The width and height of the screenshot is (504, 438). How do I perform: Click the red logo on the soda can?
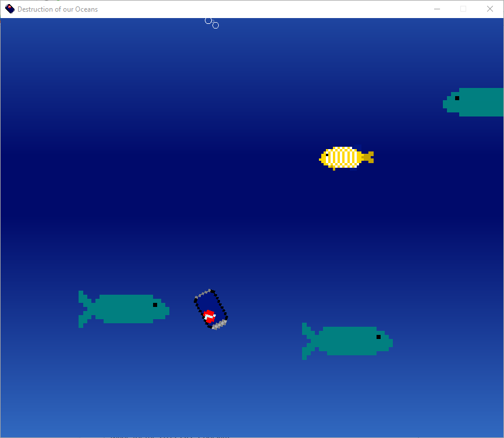point(209,315)
